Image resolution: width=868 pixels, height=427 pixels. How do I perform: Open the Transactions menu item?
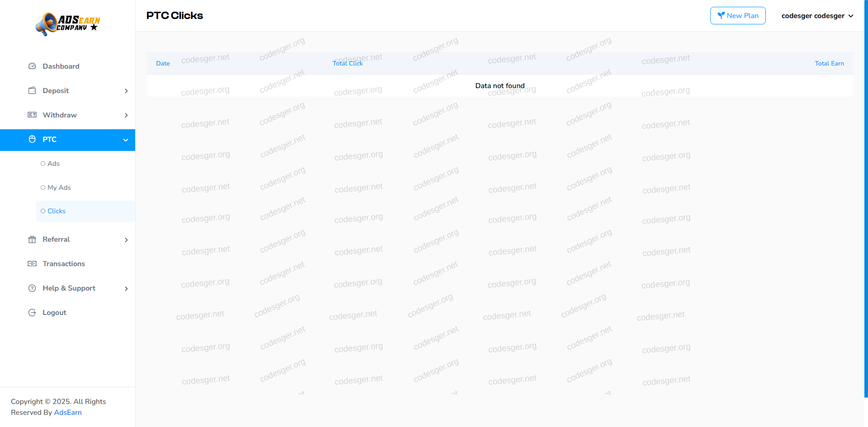64,264
